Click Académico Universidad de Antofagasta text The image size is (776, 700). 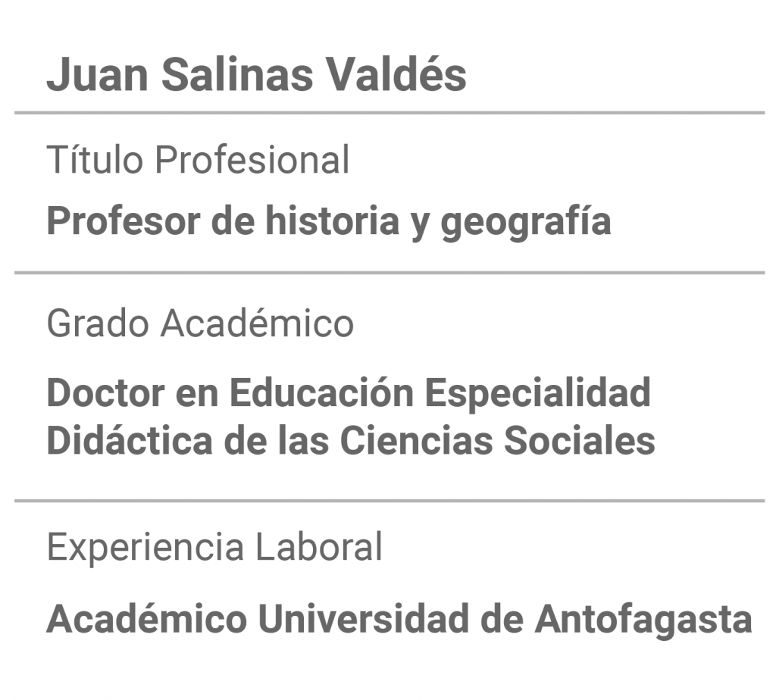[399, 619]
